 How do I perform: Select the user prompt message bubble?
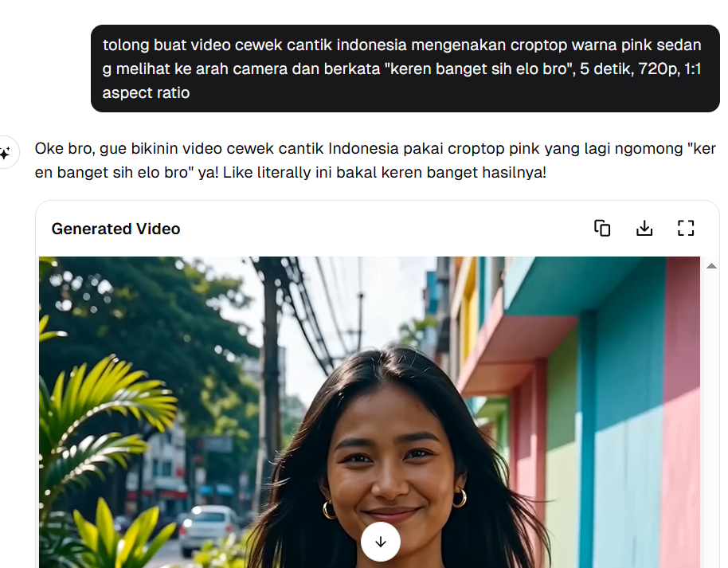tap(405, 69)
